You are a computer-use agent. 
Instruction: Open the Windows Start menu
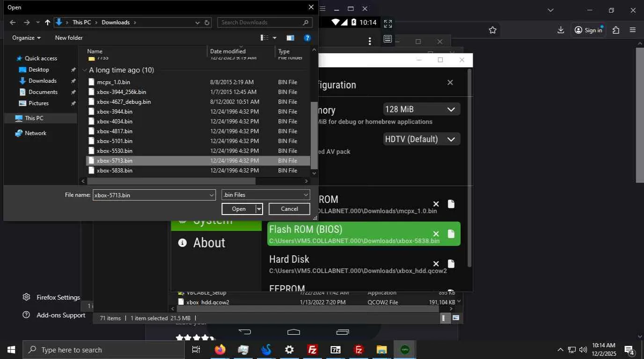[11, 350]
